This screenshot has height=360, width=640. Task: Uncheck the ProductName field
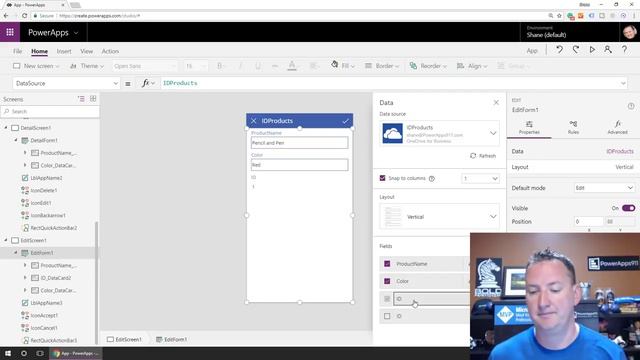pos(387,264)
